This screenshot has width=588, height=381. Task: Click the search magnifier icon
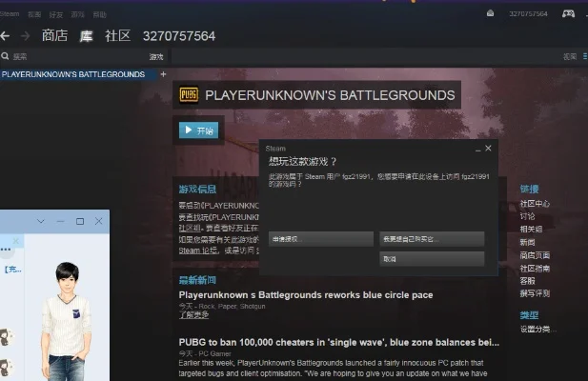point(5,56)
